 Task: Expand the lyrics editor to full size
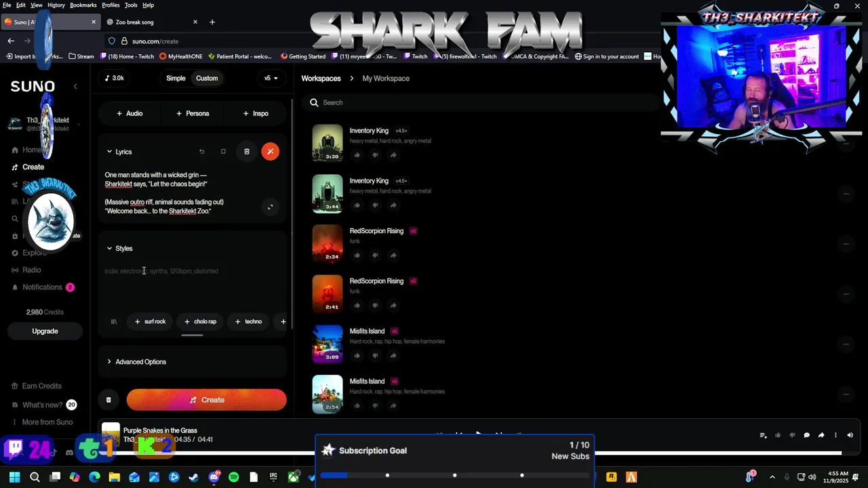tap(270, 207)
